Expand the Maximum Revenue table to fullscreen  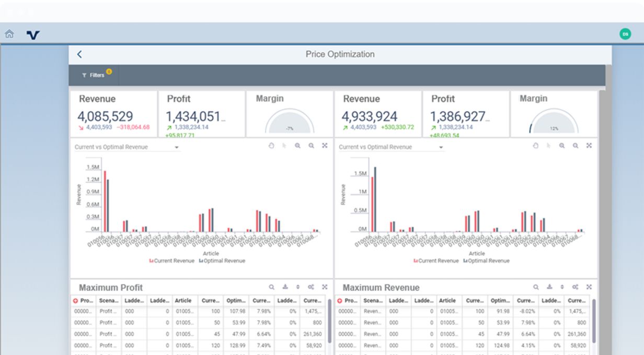coord(589,287)
